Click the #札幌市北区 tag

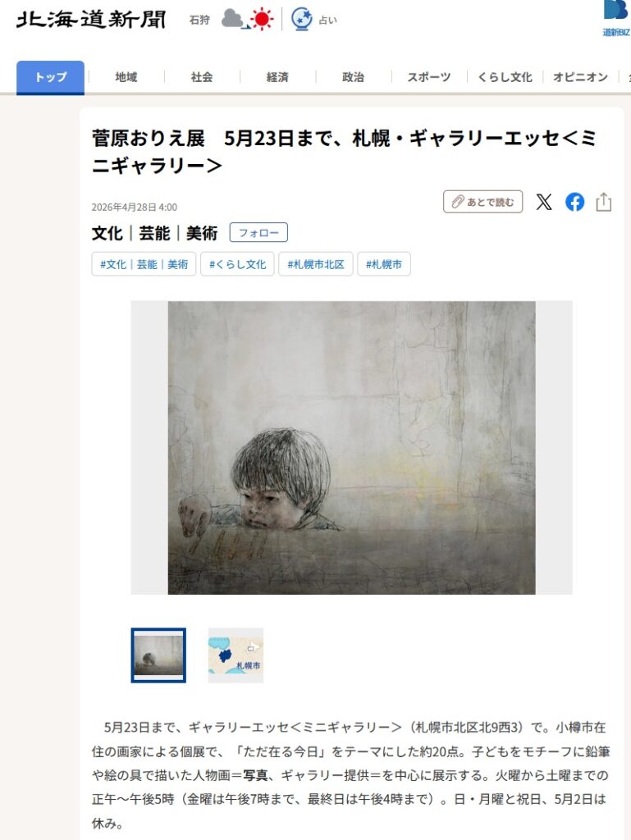tap(315, 264)
